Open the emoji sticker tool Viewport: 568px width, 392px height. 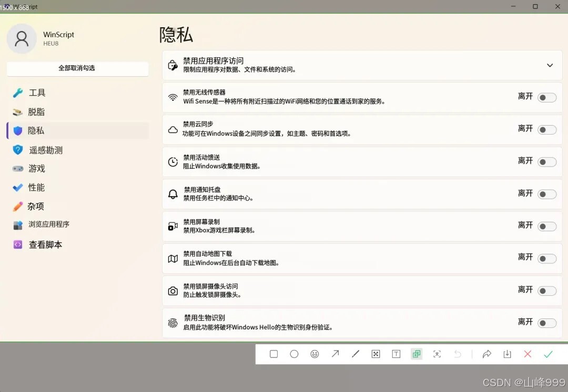315,354
